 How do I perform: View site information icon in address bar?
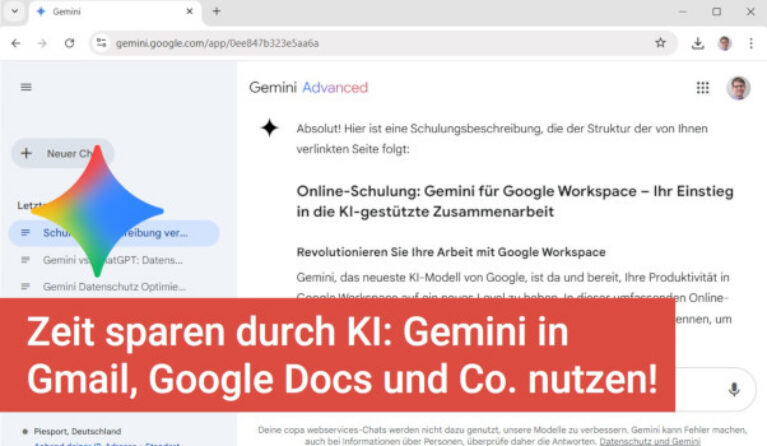click(x=101, y=43)
